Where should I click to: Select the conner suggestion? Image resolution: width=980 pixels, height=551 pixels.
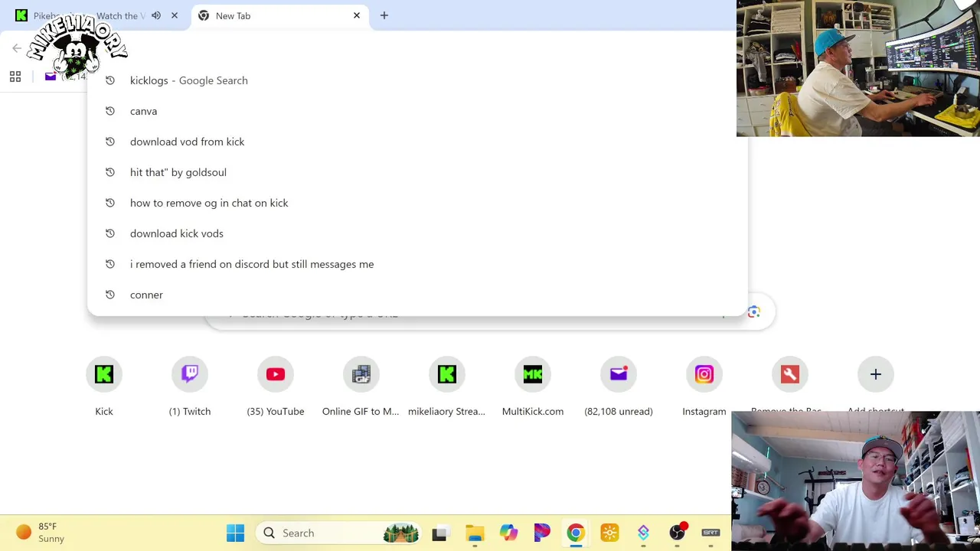417,295
